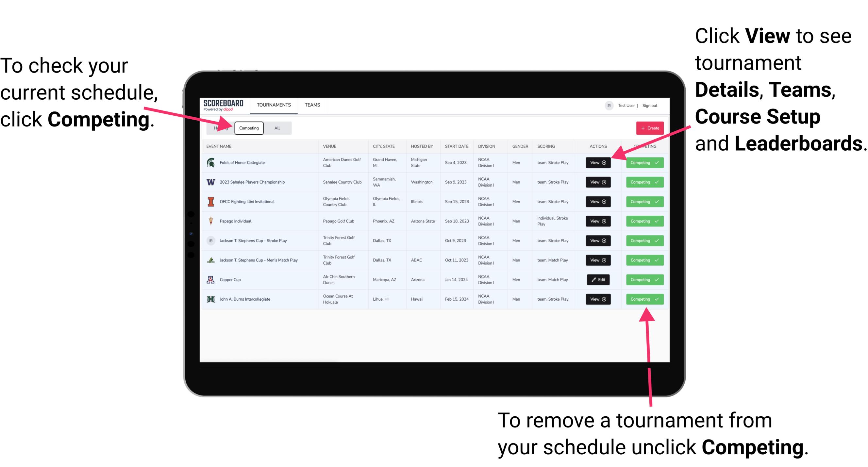Click the + Create button
The height and width of the screenshot is (467, 868).
click(x=648, y=128)
